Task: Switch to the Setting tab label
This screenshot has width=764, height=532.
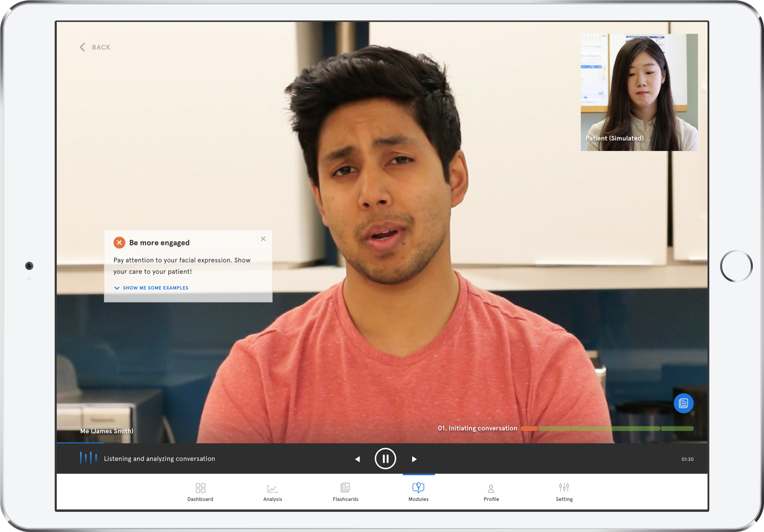Action: tap(564, 499)
